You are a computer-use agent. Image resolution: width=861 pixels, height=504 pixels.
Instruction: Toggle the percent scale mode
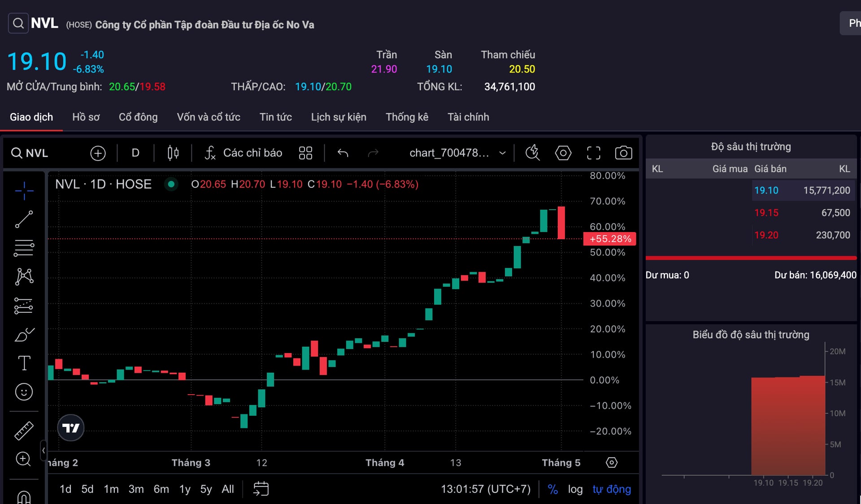click(553, 489)
